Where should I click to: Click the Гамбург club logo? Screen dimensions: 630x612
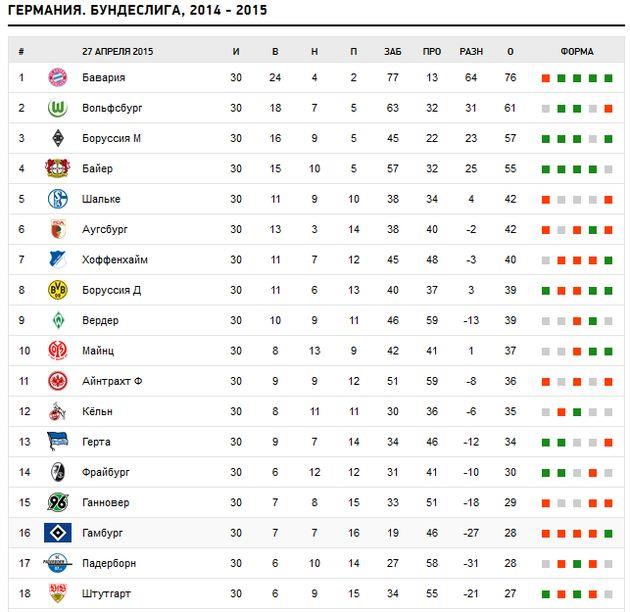[x=57, y=533]
